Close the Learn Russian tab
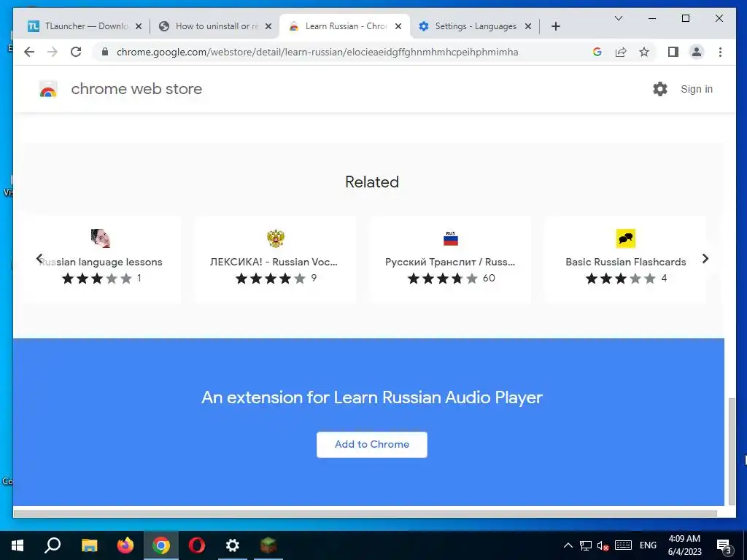This screenshot has width=747, height=560. pos(398,26)
